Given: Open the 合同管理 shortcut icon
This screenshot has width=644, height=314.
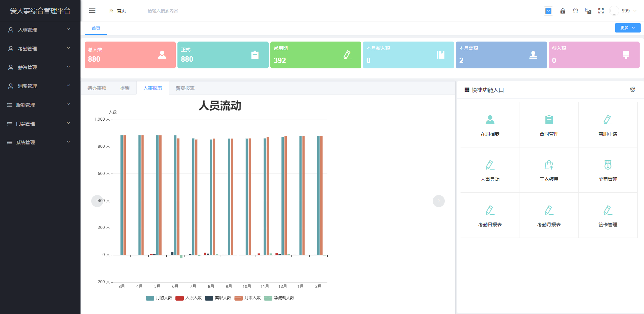Looking at the screenshot, I should (549, 120).
